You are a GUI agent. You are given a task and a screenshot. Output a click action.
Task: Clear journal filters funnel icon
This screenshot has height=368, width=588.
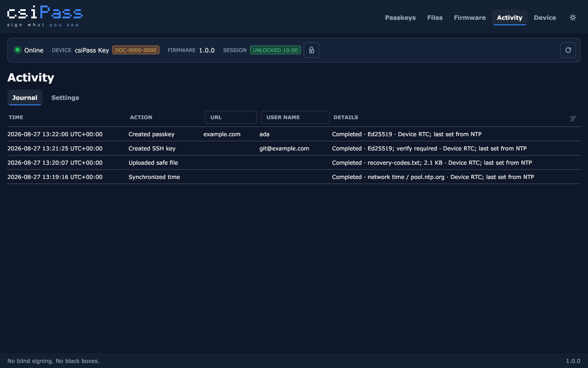pos(573,119)
